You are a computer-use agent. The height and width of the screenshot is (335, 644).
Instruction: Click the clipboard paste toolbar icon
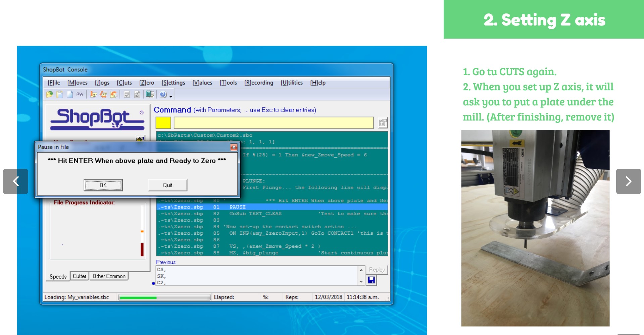(x=60, y=95)
